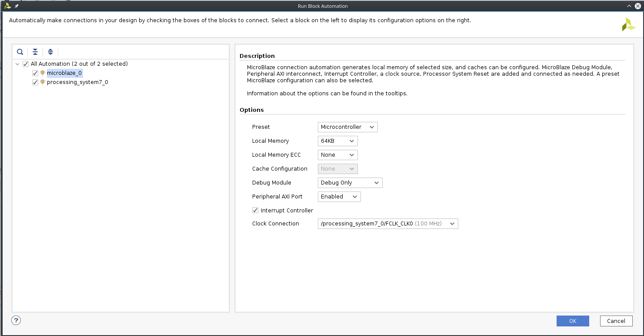Toggle the All Automation checkbox
Viewport: 644px width, 336px height.
(26, 64)
